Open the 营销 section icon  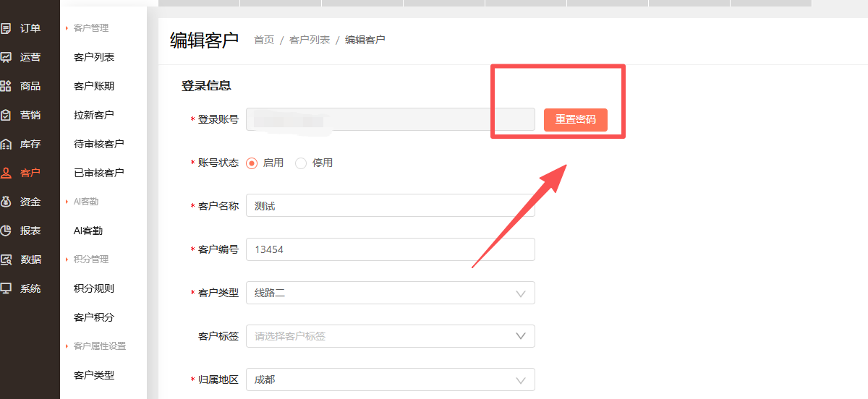6,115
